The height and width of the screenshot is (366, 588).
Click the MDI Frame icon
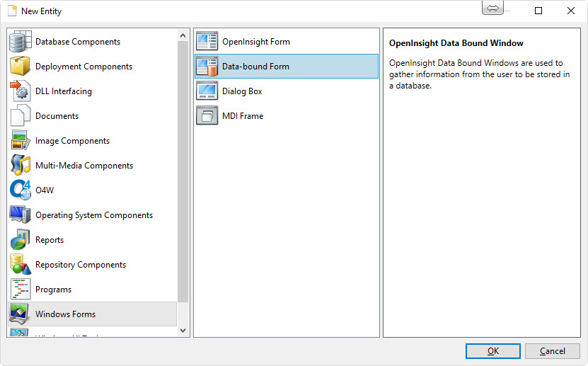point(207,116)
